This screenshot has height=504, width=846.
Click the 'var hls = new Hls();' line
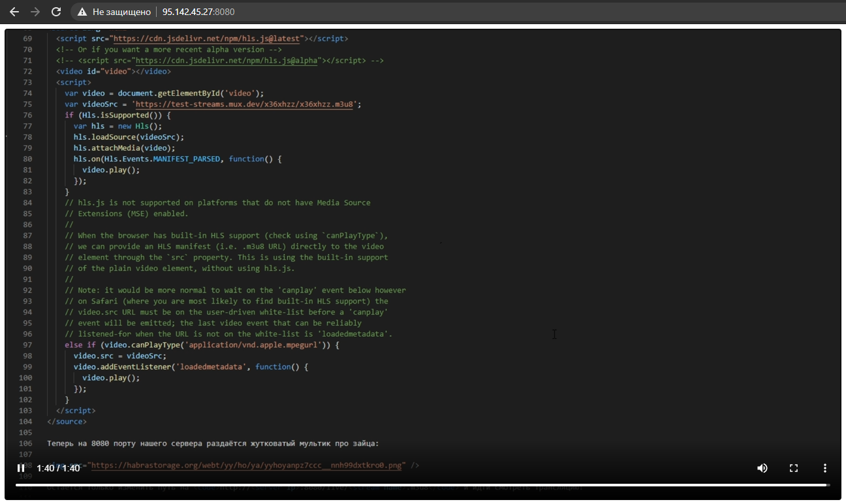117,126
